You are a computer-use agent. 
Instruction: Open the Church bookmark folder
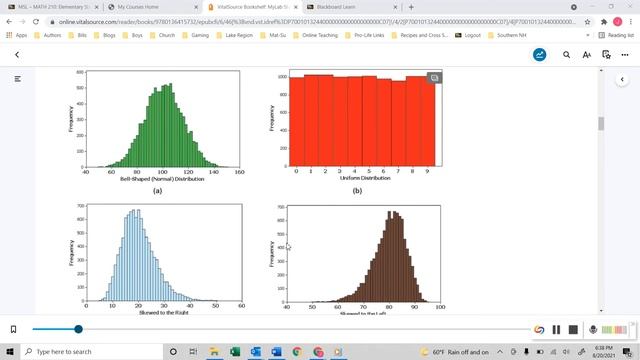[162, 36]
